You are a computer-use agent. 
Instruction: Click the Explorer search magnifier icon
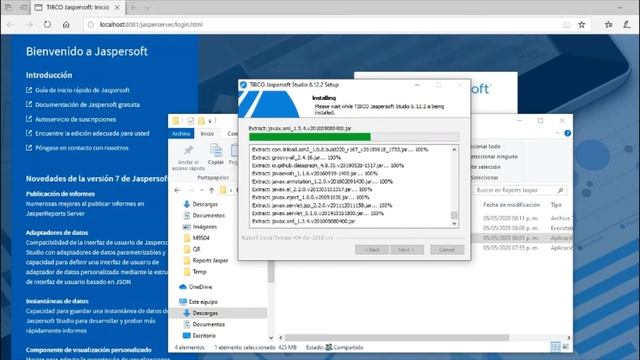[x=560, y=190]
